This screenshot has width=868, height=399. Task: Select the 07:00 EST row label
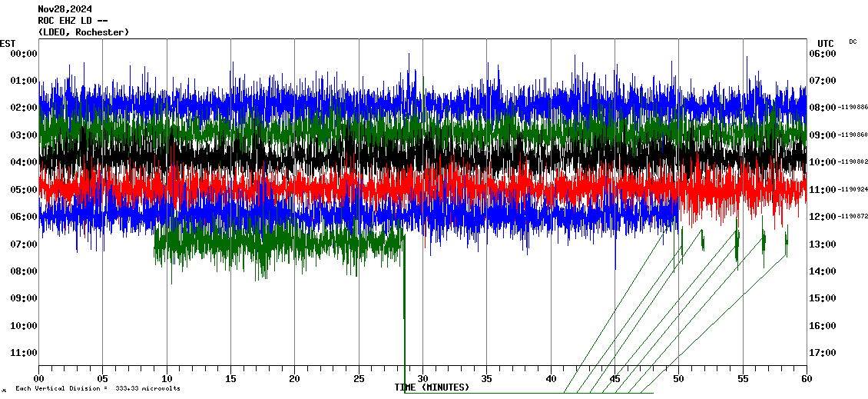(24, 244)
